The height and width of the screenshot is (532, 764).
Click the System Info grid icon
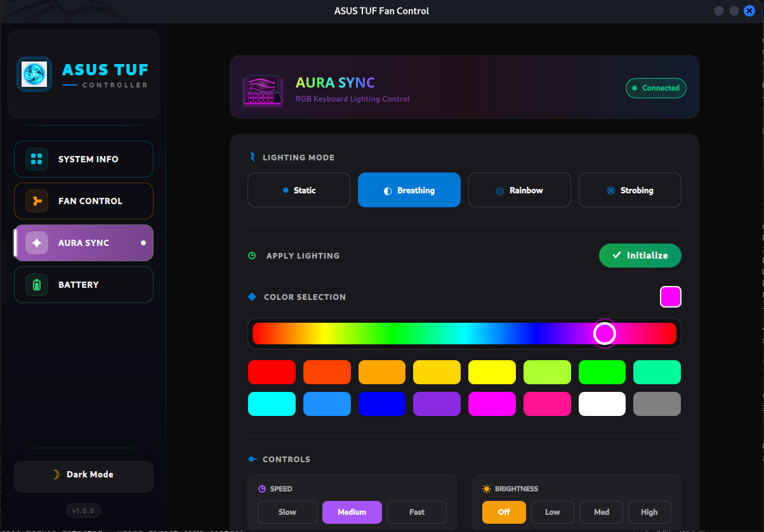[x=37, y=159]
